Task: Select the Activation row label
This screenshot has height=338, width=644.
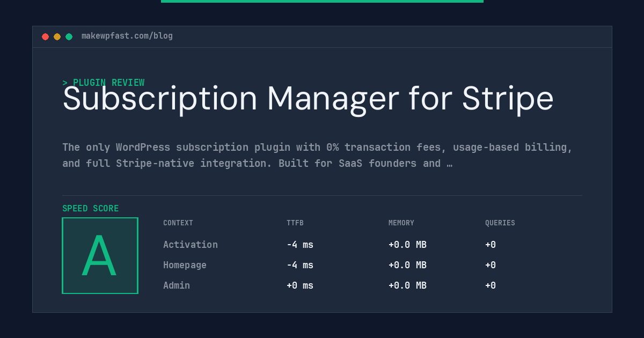Action: click(191, 245)
